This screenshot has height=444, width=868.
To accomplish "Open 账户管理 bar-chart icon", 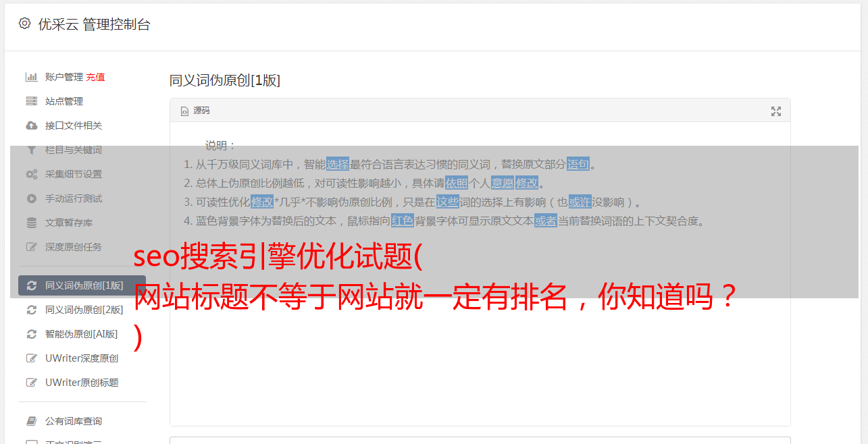I will point(31,77).
